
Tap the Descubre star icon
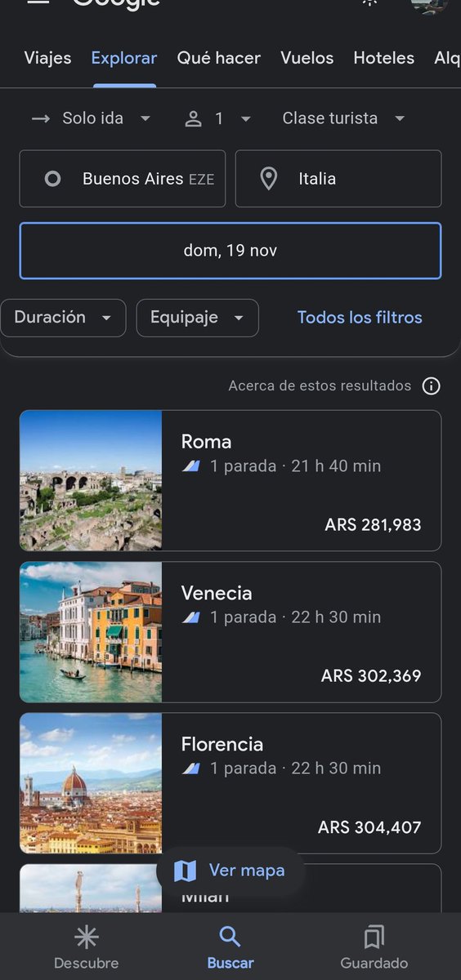[87, 937]
